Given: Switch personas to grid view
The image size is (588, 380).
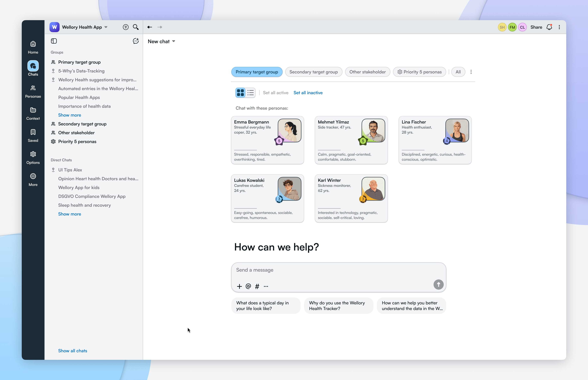Looking at the screenshot, I should [240, 93].
